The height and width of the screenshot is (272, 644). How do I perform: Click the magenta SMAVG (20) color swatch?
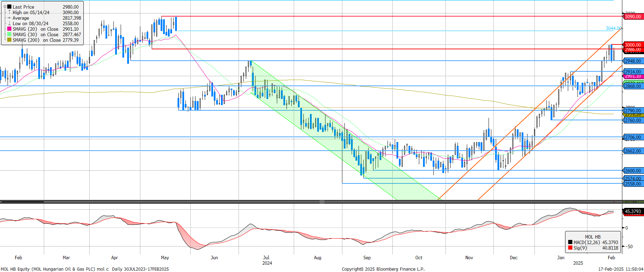coord(9,29)
